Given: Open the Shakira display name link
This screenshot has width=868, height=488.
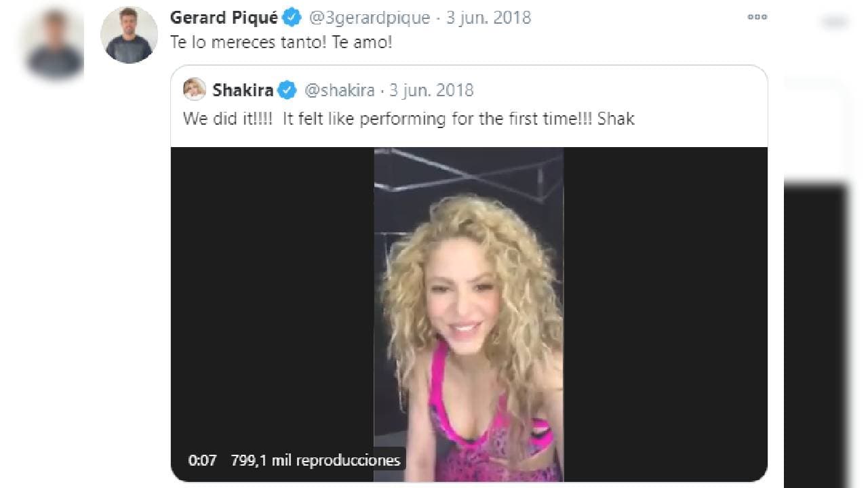Looking at the screenshot, I should click(x=243, y=90).
